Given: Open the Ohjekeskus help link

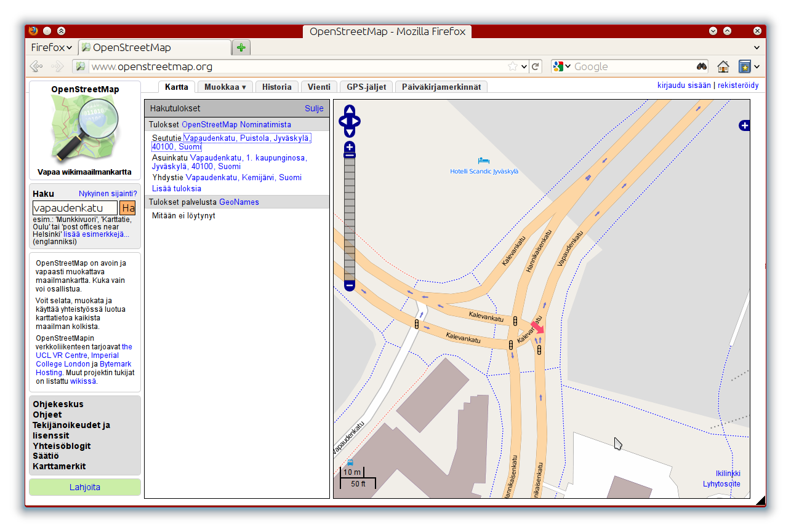Looking at the screenshot, I should click(58, 404).
